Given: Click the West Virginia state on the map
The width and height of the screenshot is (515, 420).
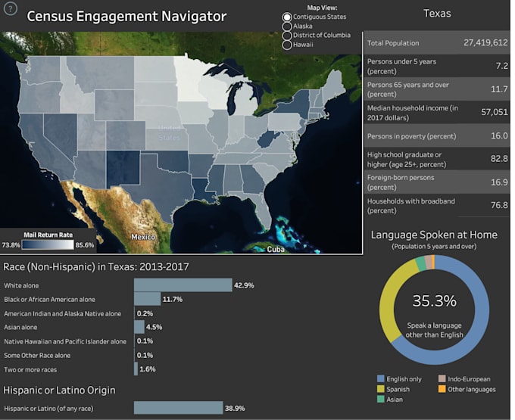Looking at the screenshot, I should pyautogui.click(x=267, y=140).
